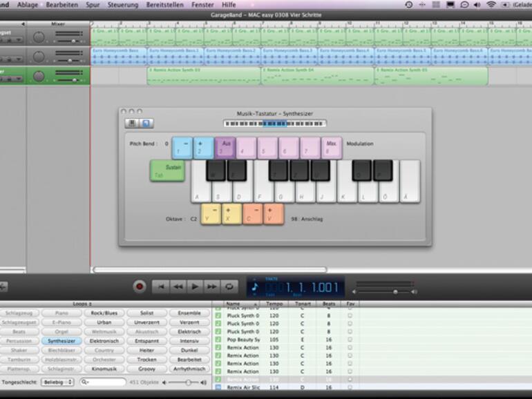The width and height of the screenshot is (532, 399).
Task: Turn the pan knob of first track
Action: tap(39, 37)
